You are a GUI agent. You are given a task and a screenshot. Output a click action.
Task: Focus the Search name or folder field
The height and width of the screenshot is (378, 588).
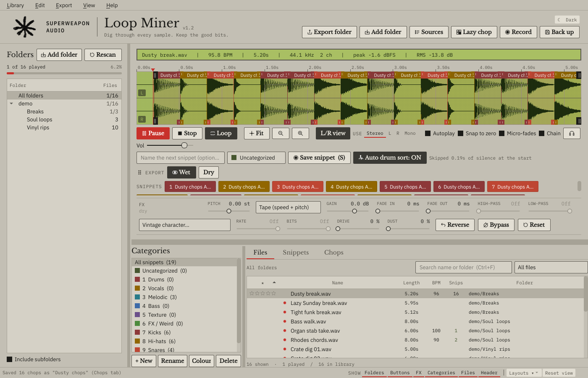(464, 268)
